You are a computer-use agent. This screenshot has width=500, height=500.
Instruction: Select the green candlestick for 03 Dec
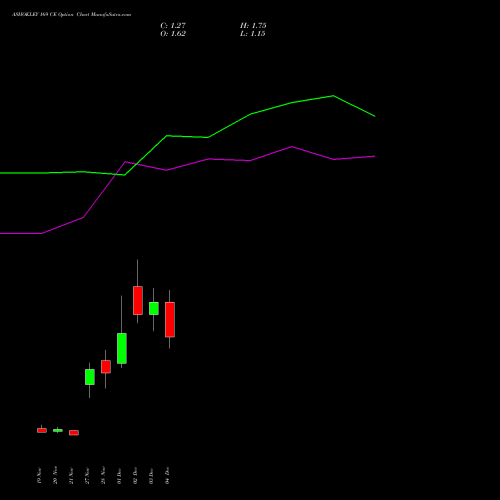[154, 308]
